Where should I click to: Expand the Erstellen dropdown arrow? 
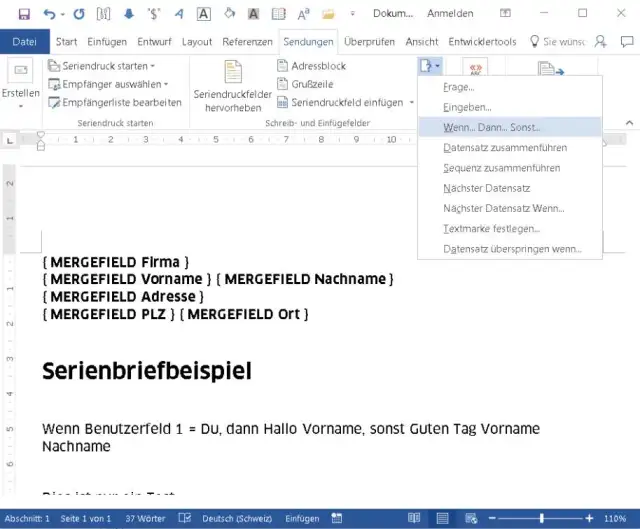pos(21,107)
